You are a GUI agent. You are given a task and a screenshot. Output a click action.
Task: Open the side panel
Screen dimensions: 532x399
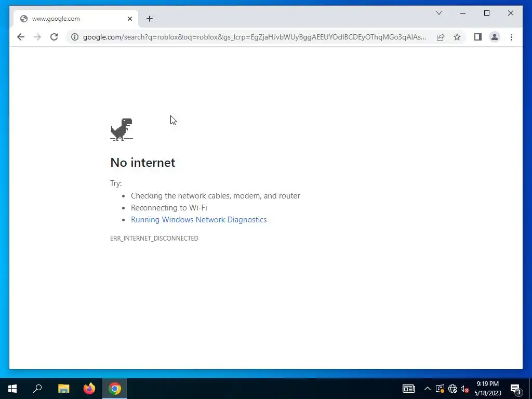point(478,37)
